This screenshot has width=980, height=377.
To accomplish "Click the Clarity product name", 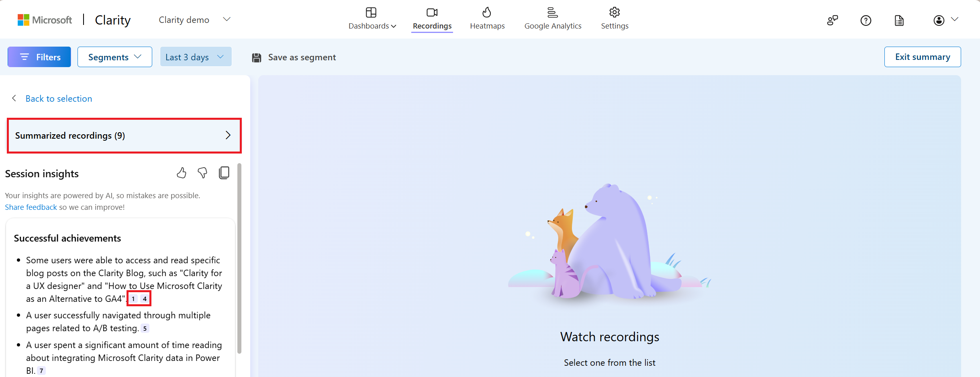I will 113,20.
